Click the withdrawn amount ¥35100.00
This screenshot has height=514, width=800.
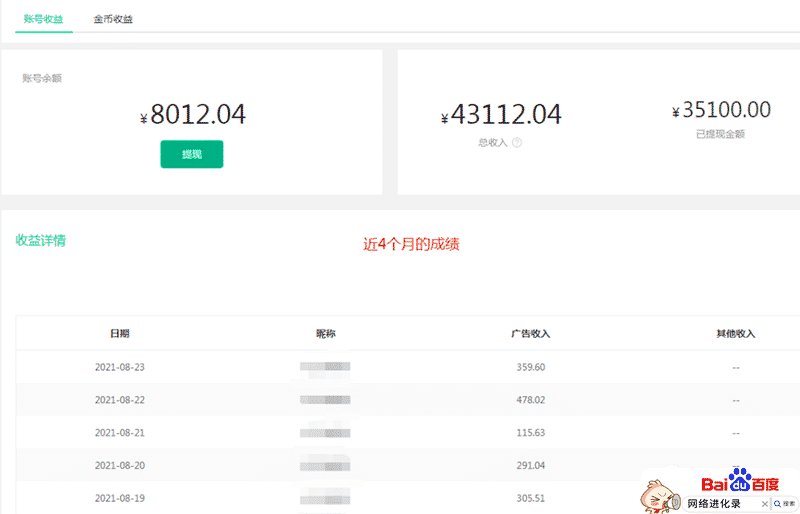point(721,111)
